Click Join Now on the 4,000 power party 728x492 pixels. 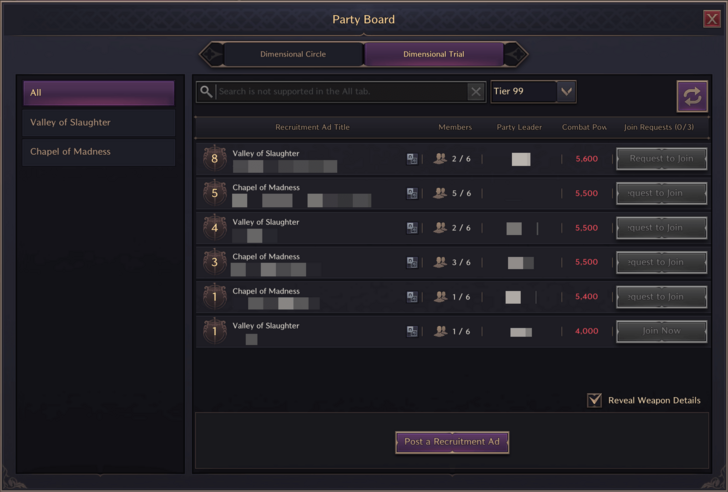(661, 331)
